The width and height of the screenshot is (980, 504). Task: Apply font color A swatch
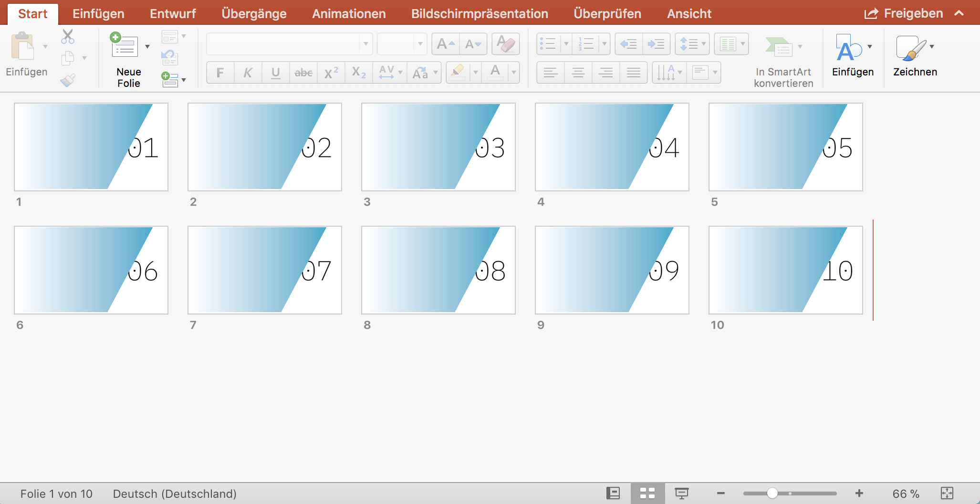pos(495,73)
